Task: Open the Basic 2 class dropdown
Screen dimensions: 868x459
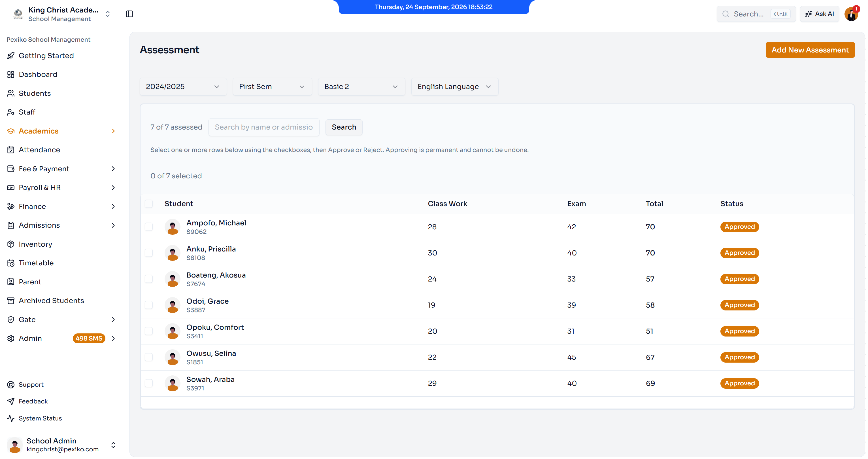Action: [361, 87]
